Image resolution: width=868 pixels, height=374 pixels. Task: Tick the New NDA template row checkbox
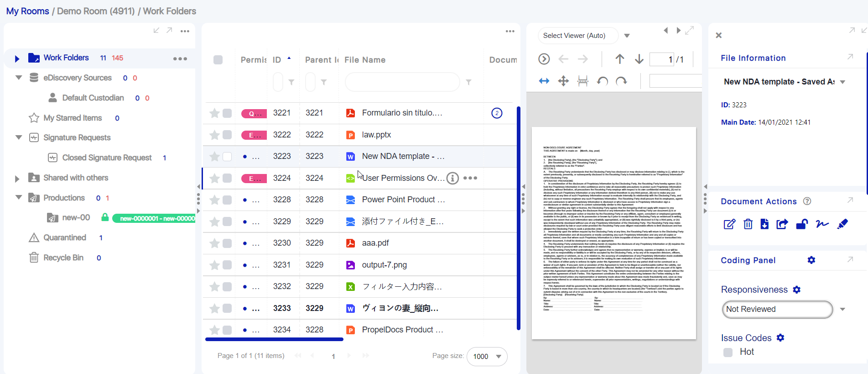tap(227, 157)
